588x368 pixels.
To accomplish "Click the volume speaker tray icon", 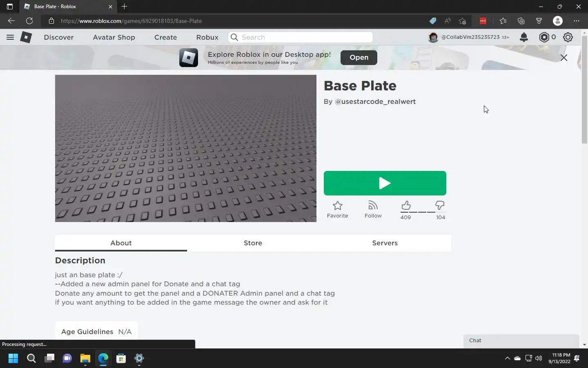I will click(539, 359).
